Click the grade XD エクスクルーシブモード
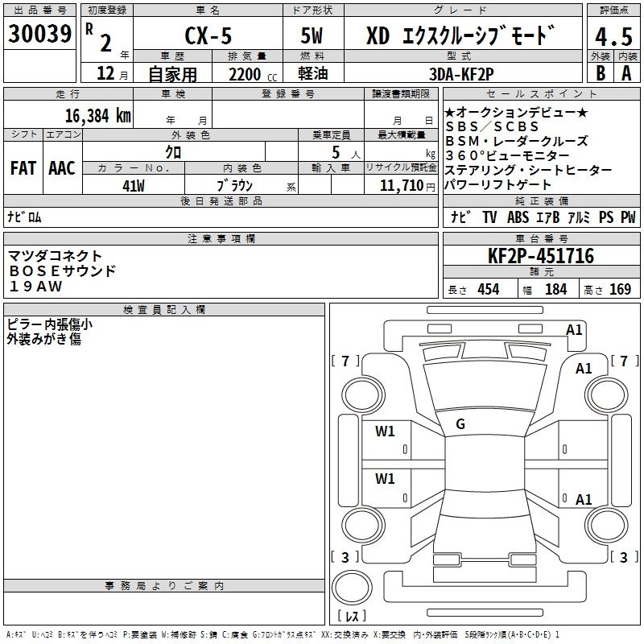The width and height of the screenshot is (644, 644). click(460, 35)
